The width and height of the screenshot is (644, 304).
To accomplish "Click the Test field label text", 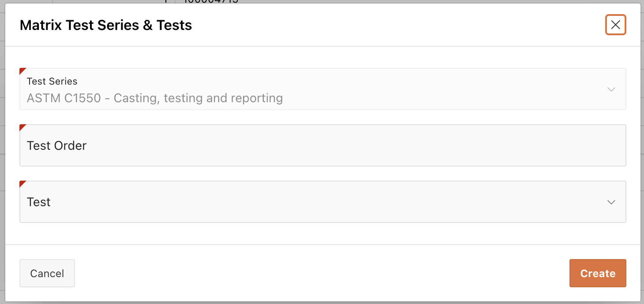I will pyautogui.click(x=39, y=202).
